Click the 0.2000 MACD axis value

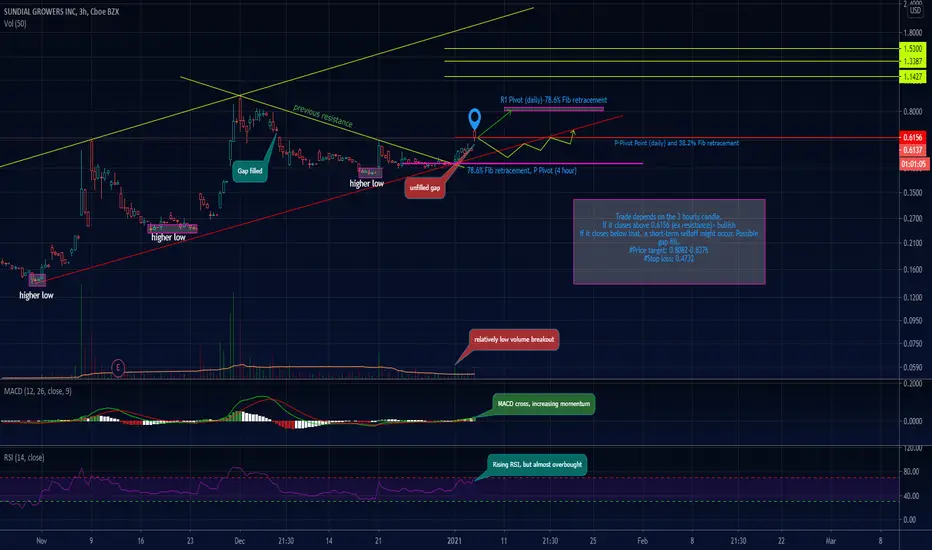coord(912,384)
